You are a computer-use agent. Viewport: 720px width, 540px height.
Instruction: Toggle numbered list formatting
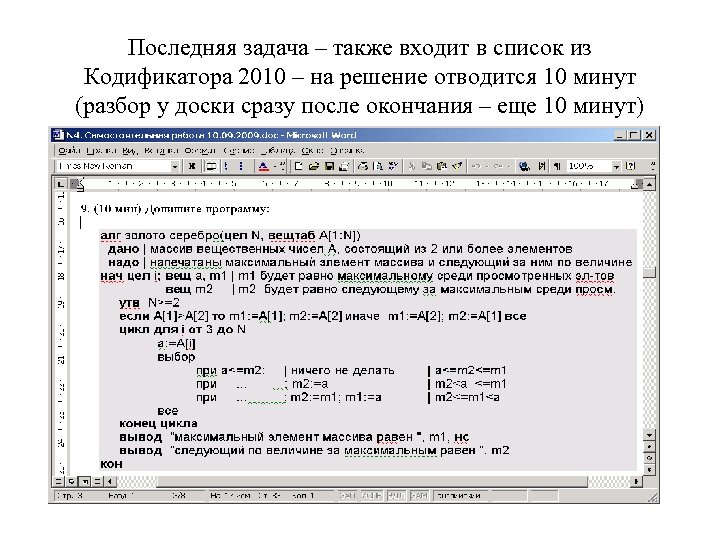coord(226,166)
